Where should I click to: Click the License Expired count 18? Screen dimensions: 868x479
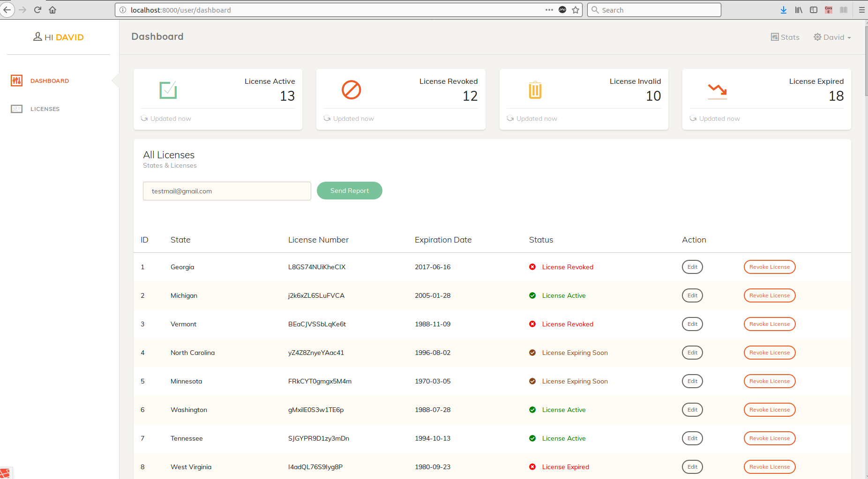[836, 96]
